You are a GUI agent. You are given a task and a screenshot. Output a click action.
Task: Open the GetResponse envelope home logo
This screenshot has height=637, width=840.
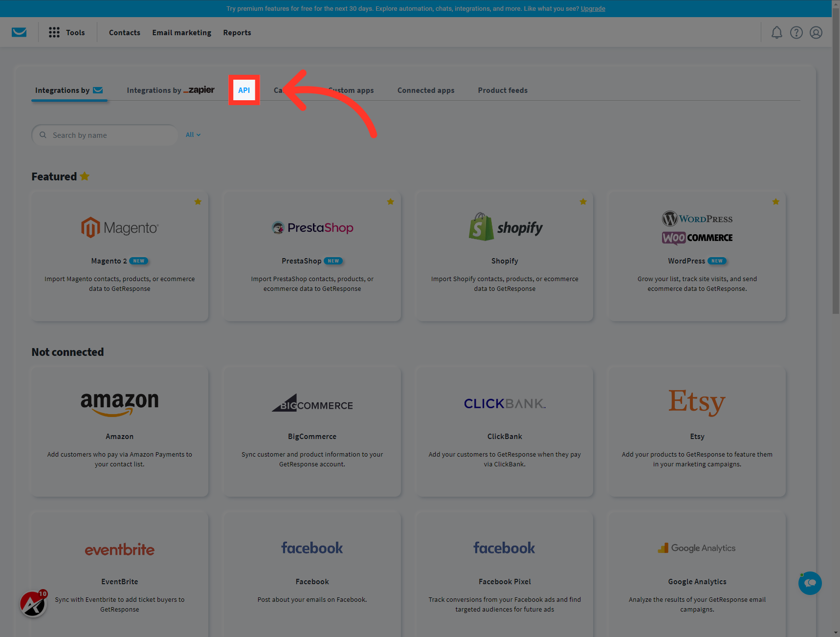point(19,32)
